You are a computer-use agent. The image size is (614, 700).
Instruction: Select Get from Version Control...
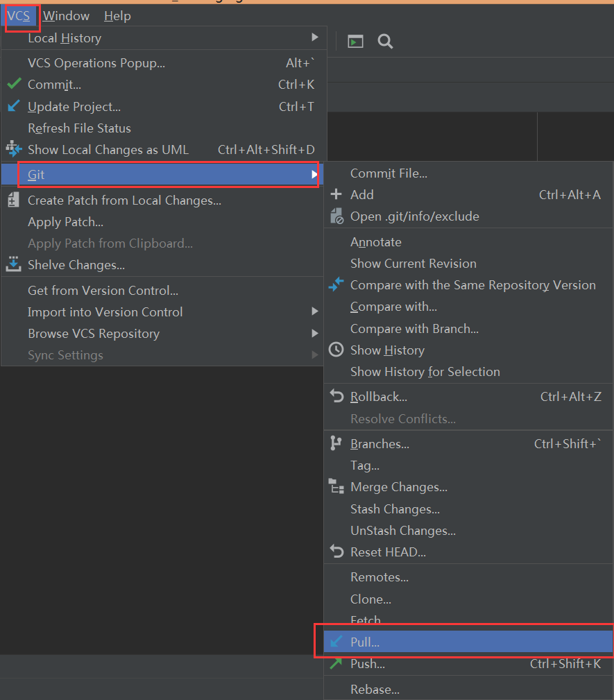[x=162, y=291]
